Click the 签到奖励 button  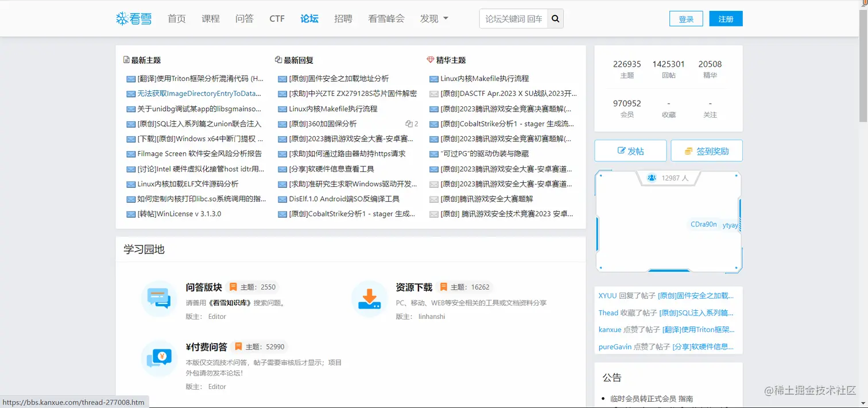tap(707, 151)
